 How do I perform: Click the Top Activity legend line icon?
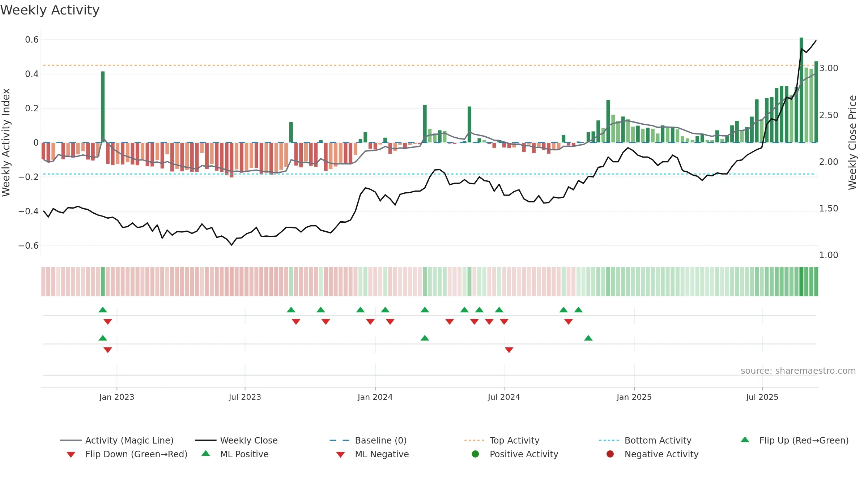coord(474,440)
